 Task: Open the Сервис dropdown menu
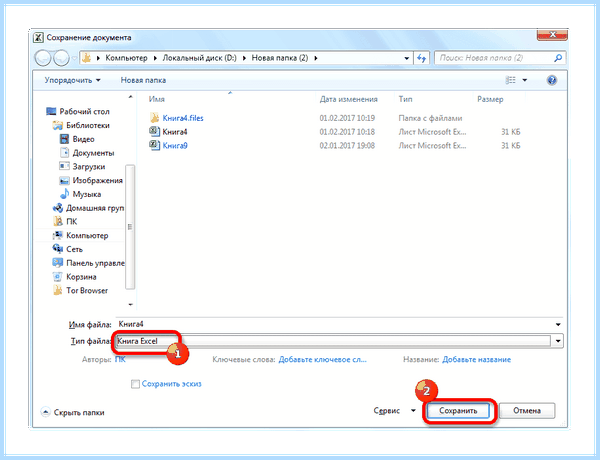click(x=395, y=411)
